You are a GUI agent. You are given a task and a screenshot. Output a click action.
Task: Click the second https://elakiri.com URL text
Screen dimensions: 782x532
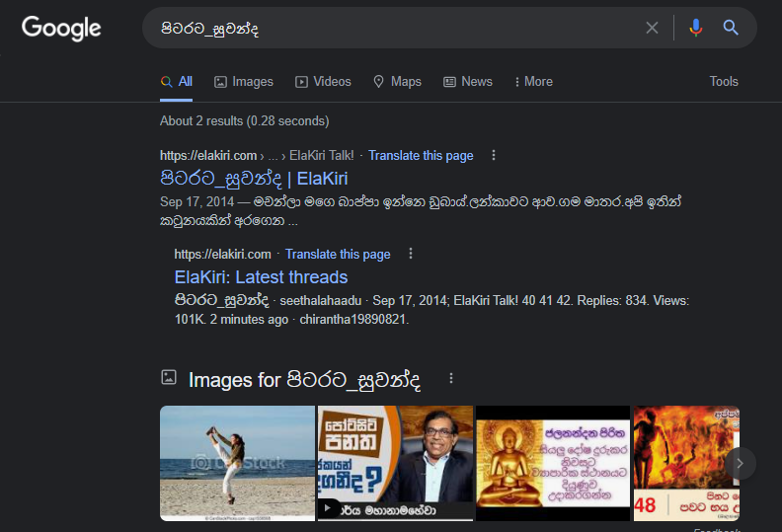222,255
